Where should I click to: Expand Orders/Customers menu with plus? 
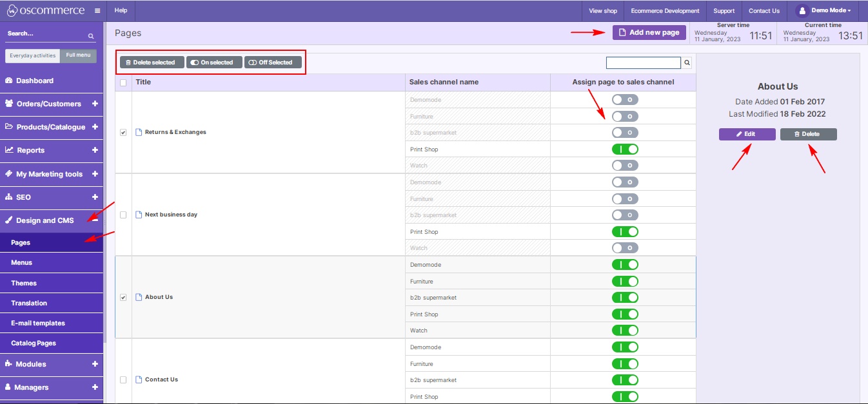coord(95,104)
